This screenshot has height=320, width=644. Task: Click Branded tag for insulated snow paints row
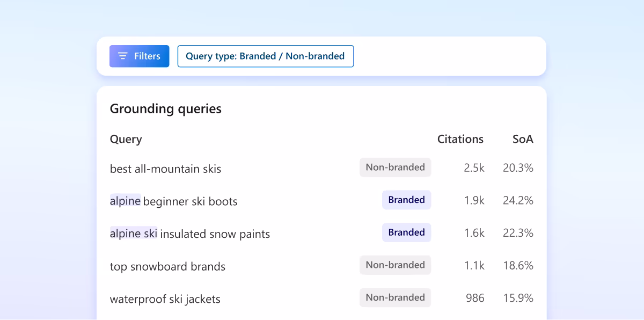click(x=407, y=232)
